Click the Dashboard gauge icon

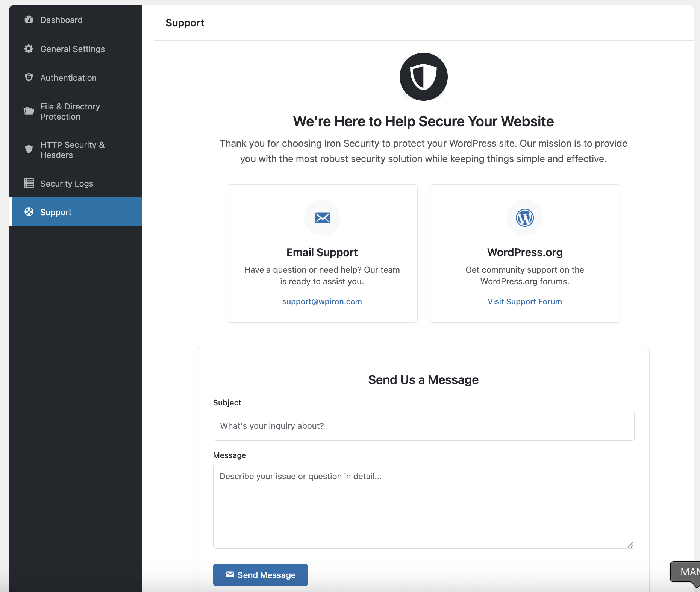[x=29, y=20]
